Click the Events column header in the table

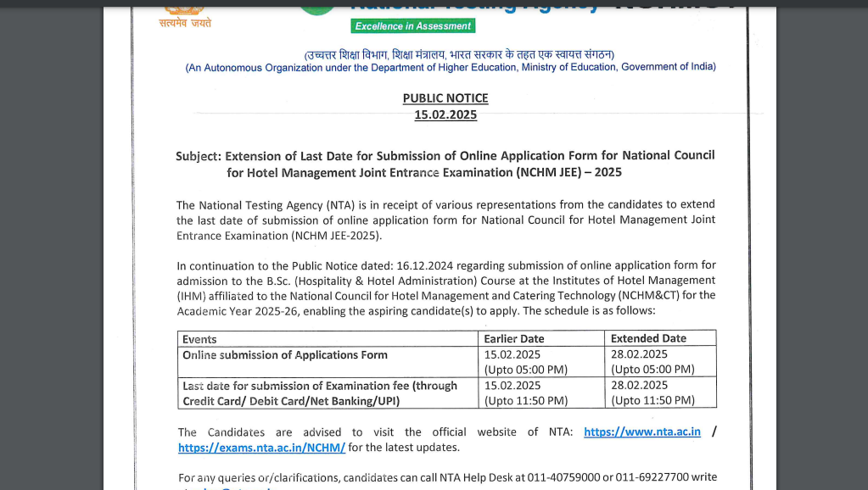pos(199,338)
